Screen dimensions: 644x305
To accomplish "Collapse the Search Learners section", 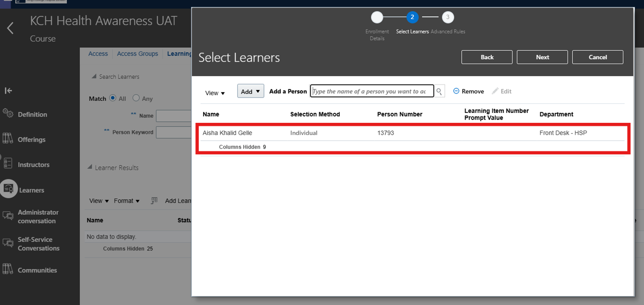I will tap(95, 76).
